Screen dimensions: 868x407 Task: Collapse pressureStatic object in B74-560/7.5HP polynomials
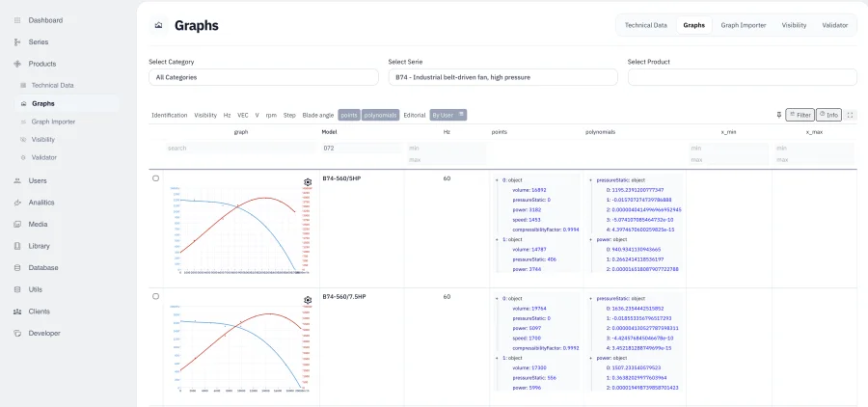pos(590,298)
